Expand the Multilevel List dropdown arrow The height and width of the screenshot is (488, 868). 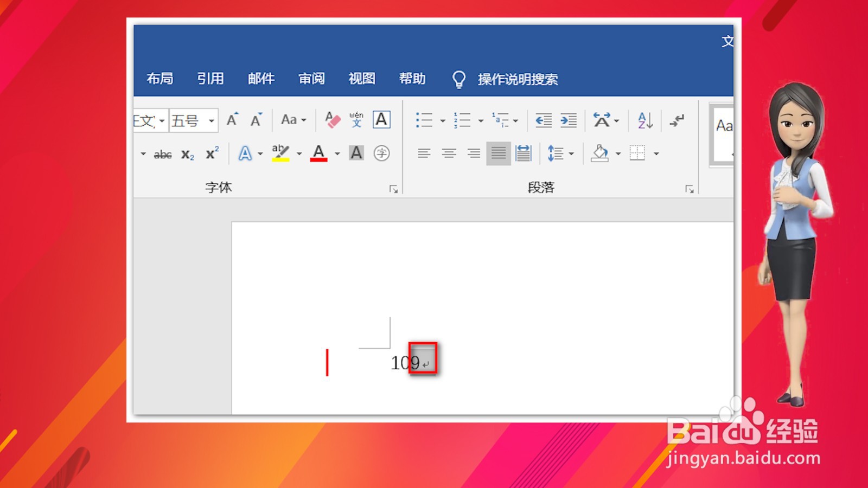click(515, 121)
